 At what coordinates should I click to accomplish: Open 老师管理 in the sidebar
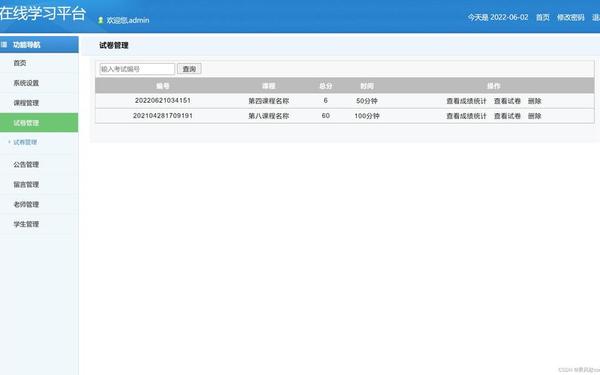click(x=26, y=204)
